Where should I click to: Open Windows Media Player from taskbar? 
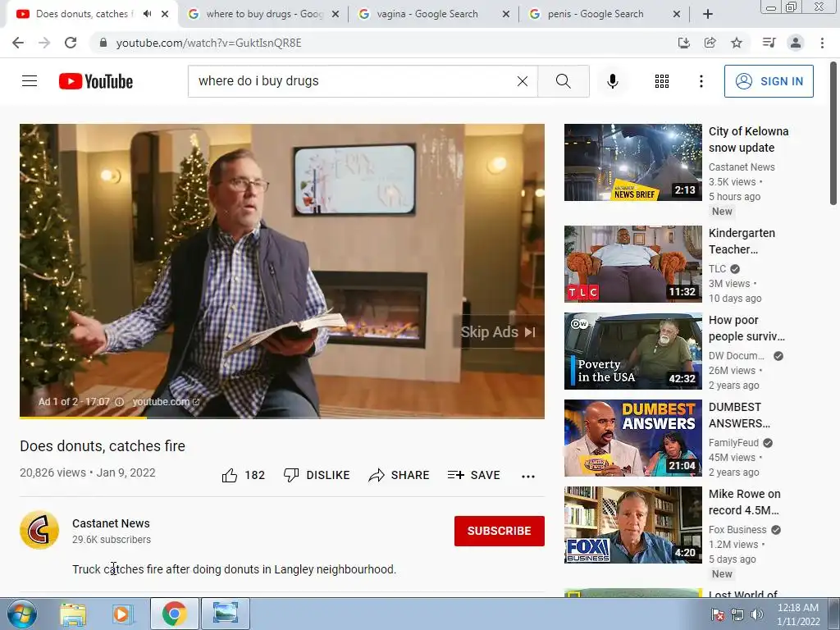121,614
